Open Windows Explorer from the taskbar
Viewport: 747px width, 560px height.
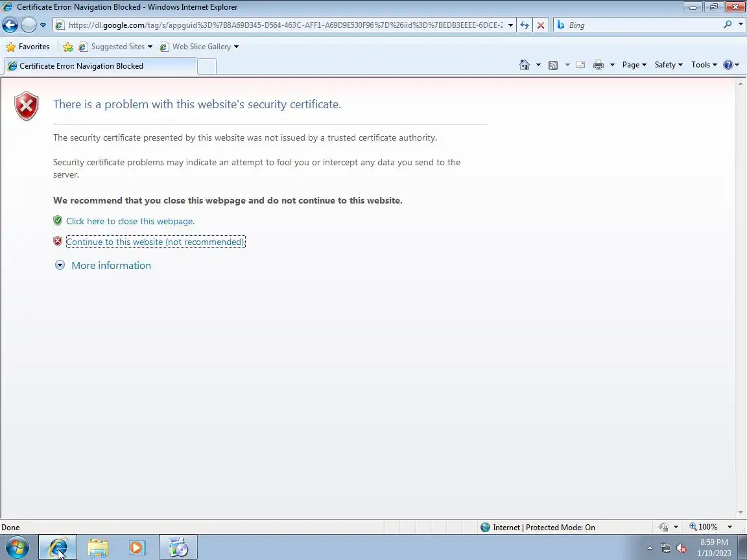point(98,548)
